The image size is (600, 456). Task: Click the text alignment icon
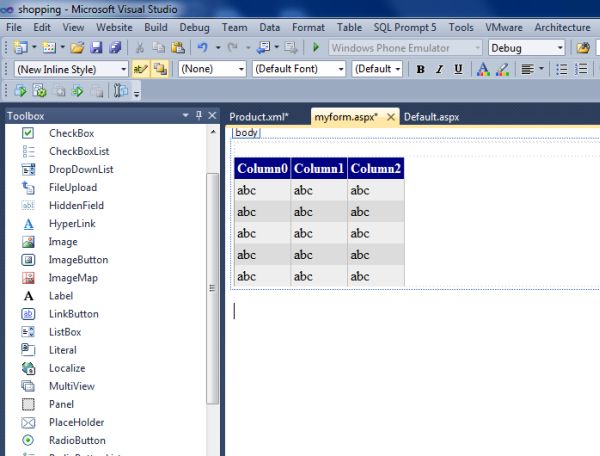coord(528,69)
